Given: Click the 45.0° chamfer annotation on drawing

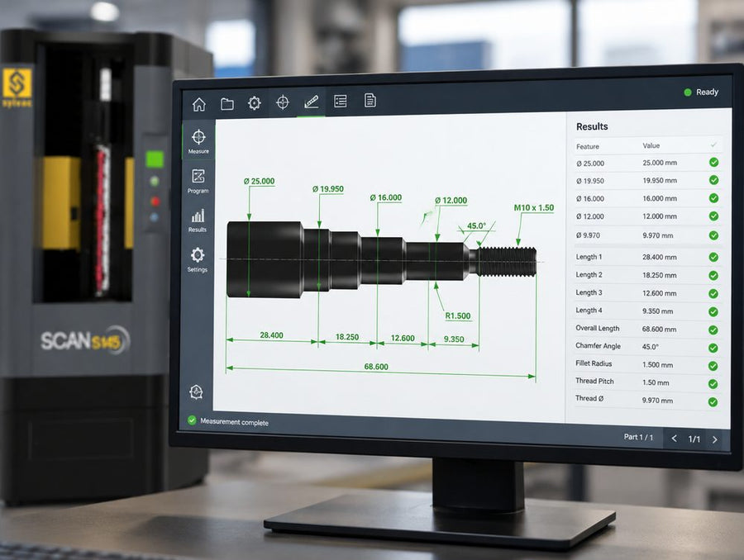Looking at the screenshot, I should (476, 225).
